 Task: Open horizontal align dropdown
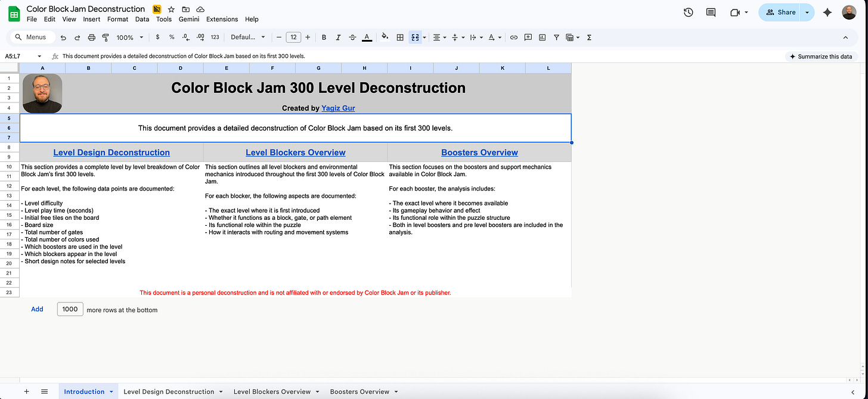(x=439, y=37)
